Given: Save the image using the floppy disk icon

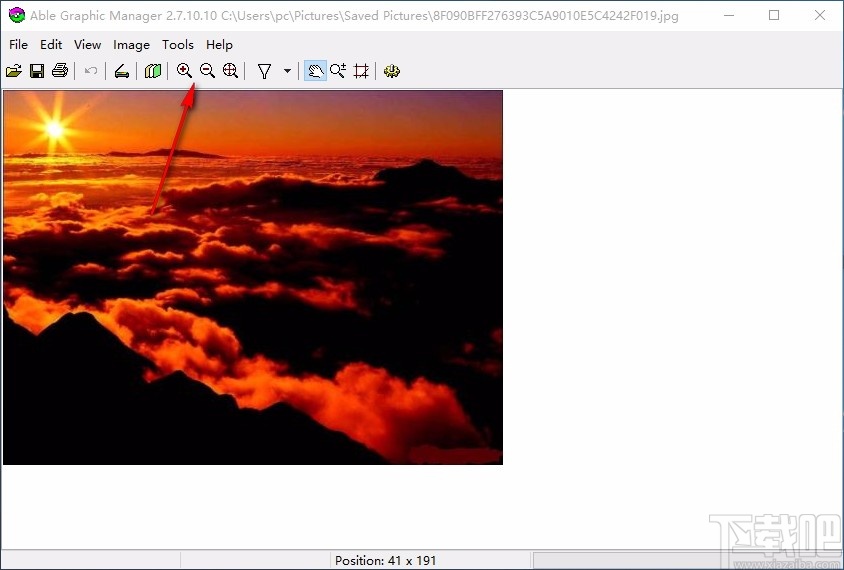Looking at the screenshot, I should coord(37,71).
